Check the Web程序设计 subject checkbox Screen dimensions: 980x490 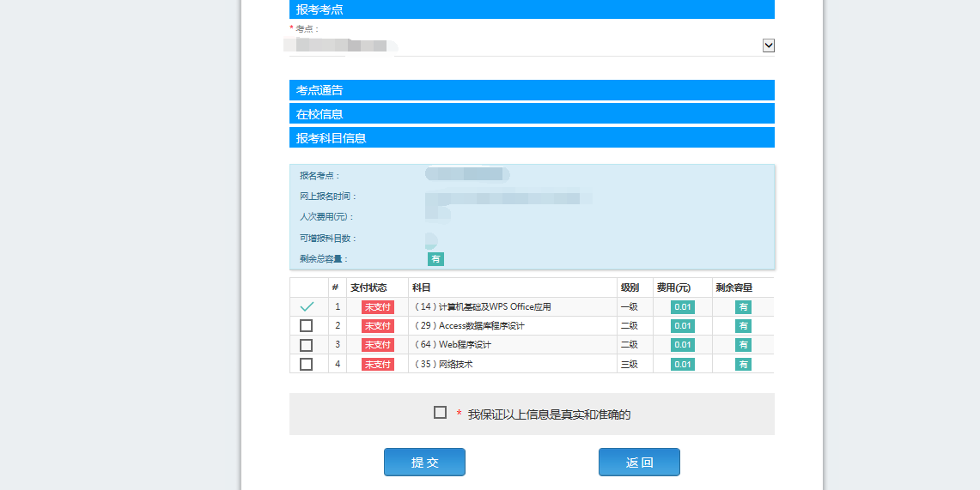[x=307, y=345]
